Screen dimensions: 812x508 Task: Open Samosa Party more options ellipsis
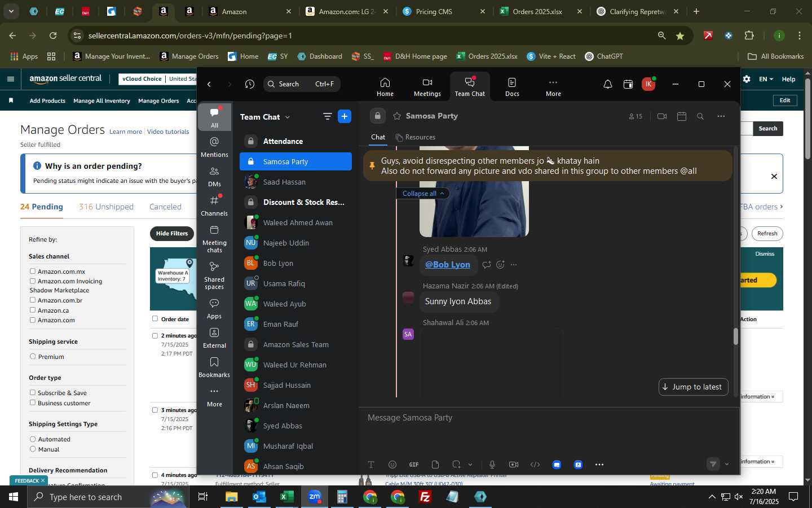721,116
